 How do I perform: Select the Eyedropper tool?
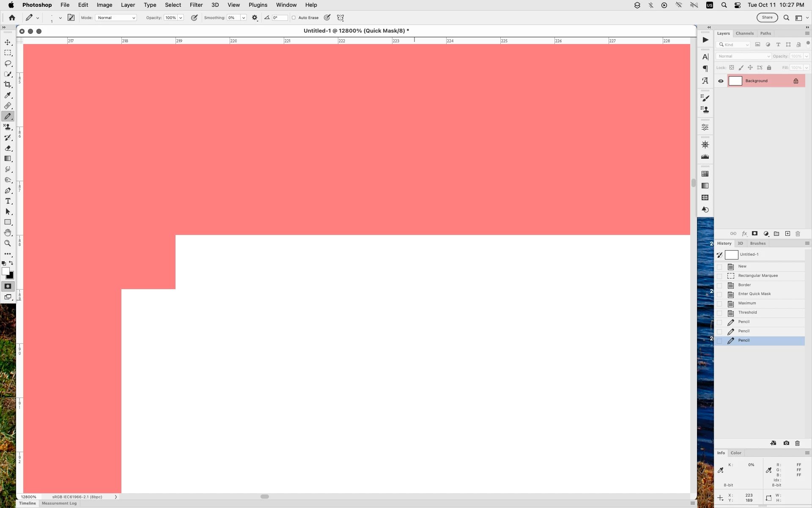tap(8, 95)
